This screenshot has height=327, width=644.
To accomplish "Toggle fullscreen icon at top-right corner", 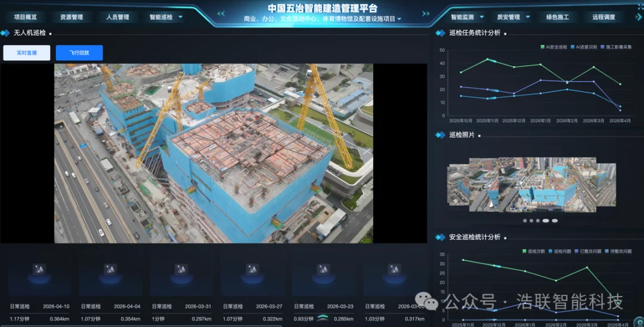I will (x=640, y=7).
